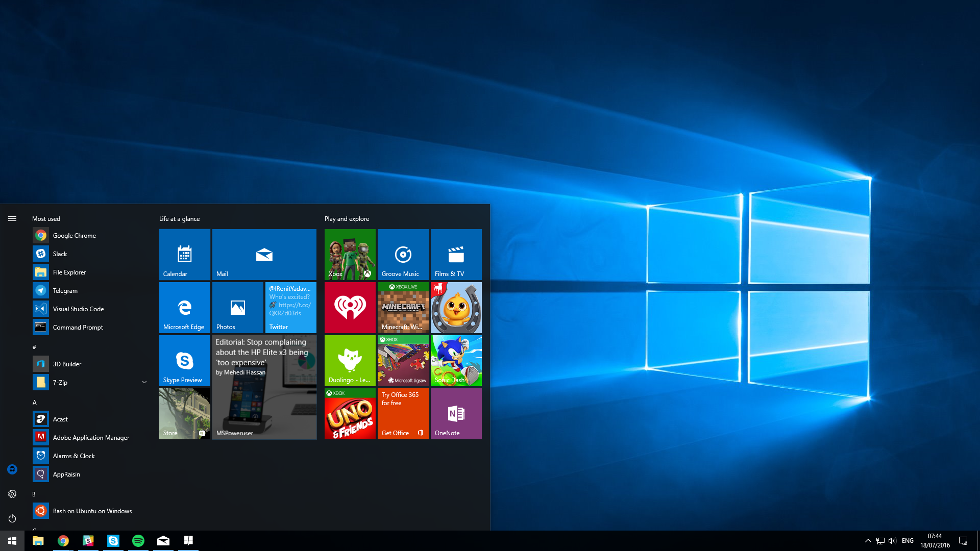Launch Telegram from Start Menu
The height and width of the screenshot is (551, 980).
[65, 290]
